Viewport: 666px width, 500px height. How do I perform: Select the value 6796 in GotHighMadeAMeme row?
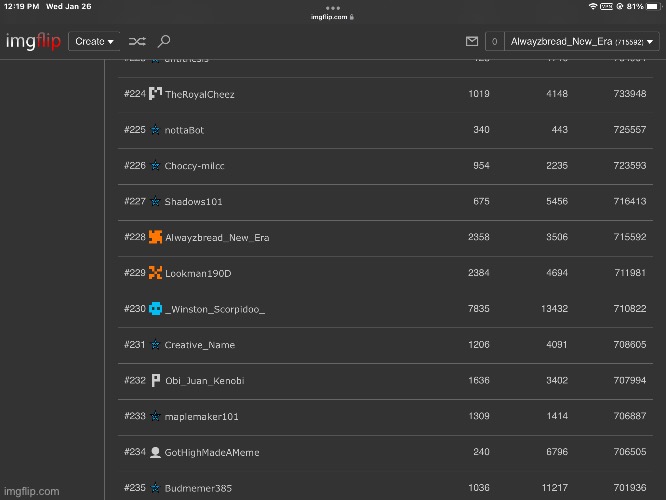pos(557,452)
